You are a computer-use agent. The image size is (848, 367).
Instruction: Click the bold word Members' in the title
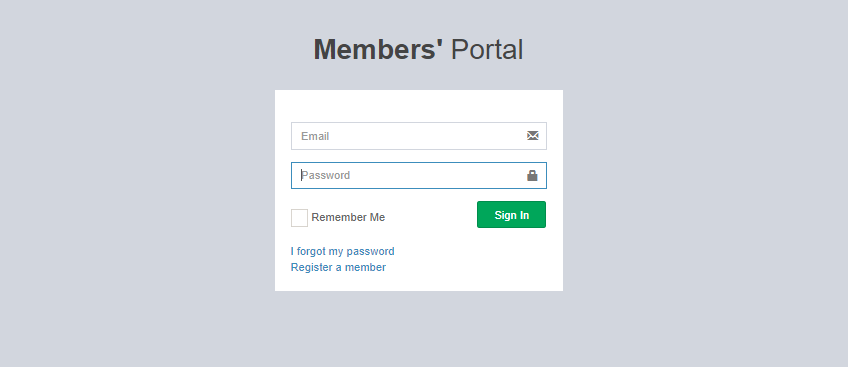point(378,50)
